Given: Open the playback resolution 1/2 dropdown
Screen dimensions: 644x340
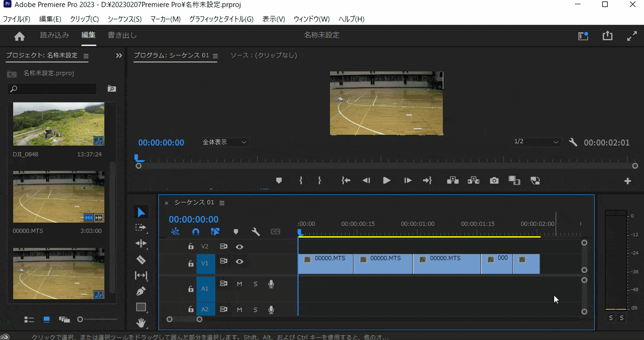Looking at the screenshot, I should click(x=536, y=142).
